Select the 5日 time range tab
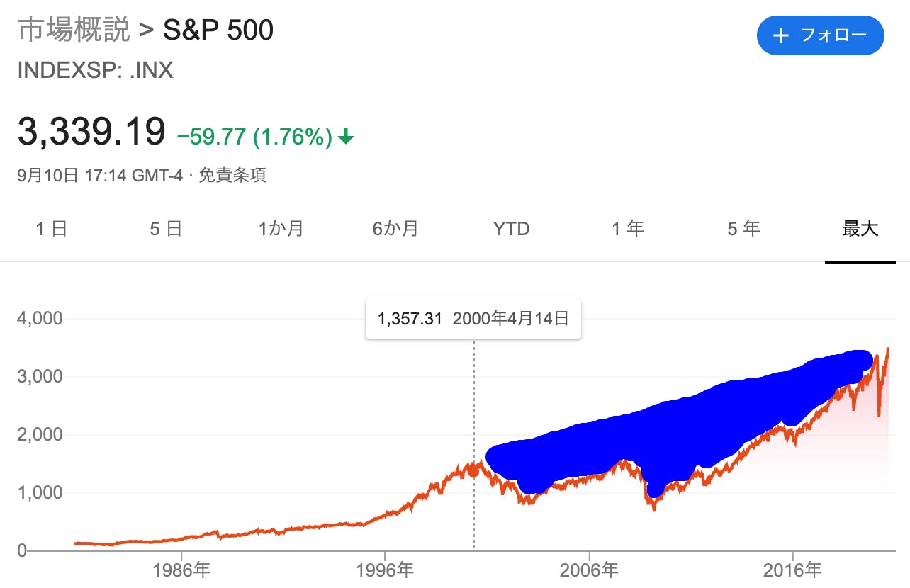The height and width of the screenshot is (588, 910). (x=165, y=228)
